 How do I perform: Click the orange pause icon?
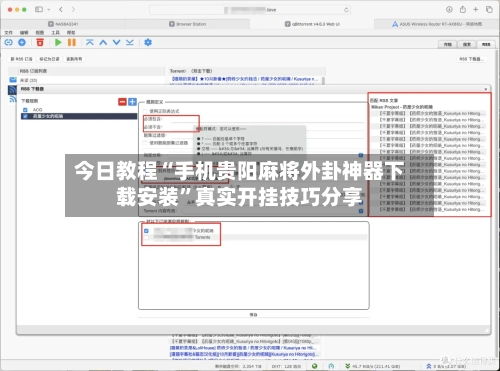tap(72, 42)
